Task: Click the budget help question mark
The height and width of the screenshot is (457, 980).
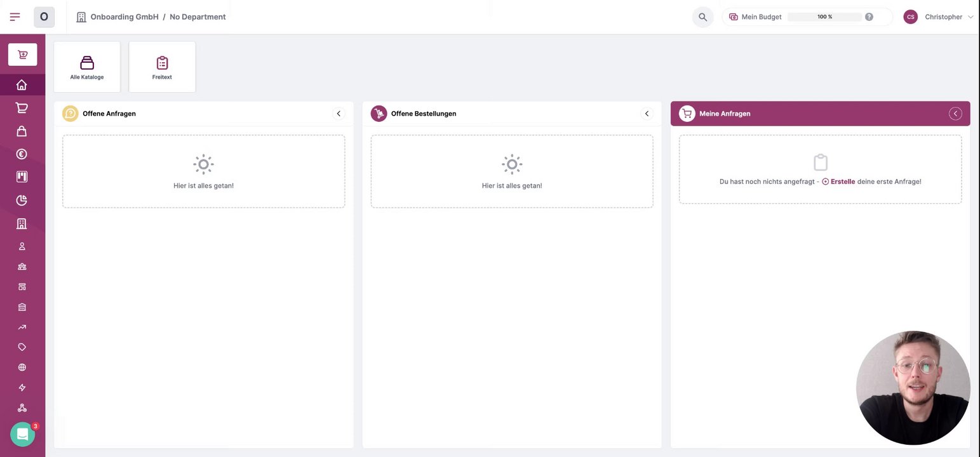Action: 869,17
